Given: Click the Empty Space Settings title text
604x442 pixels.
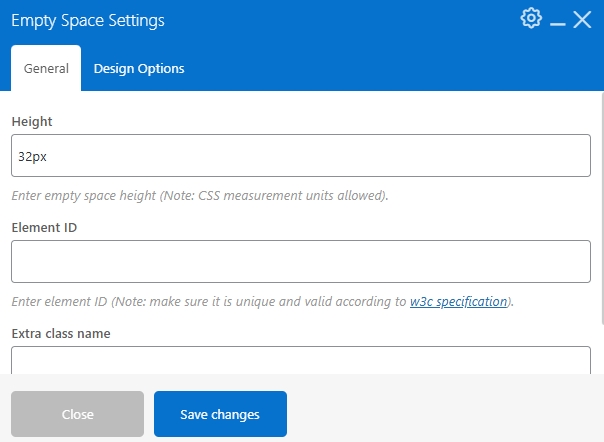Looking at the screenshot, I should coord(88,20).
